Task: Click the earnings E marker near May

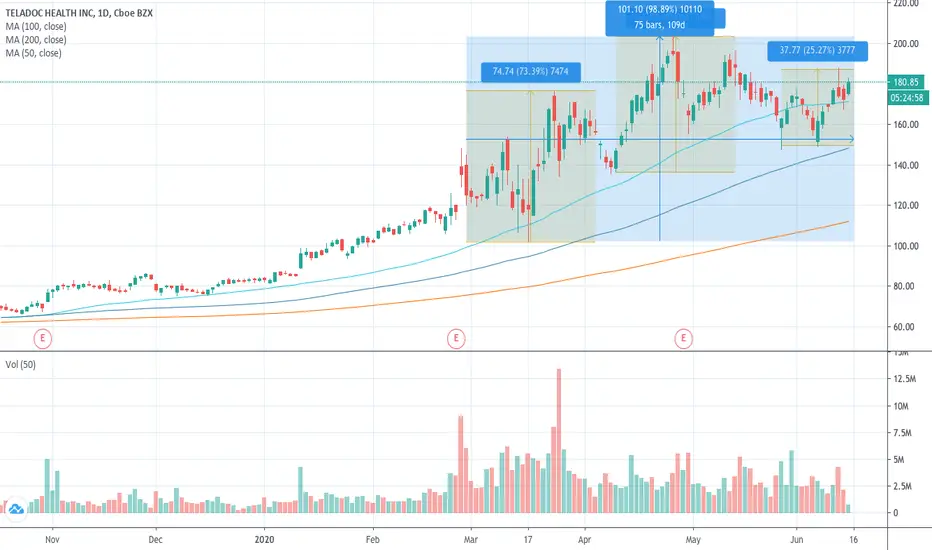Action: tap(684, 338)
